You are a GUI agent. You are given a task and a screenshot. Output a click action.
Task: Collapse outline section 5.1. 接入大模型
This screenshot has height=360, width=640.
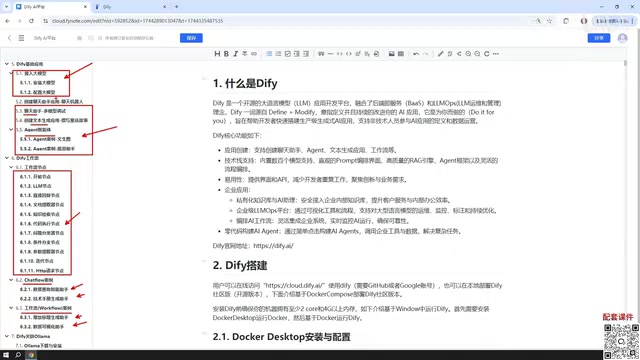coord(11,73)
